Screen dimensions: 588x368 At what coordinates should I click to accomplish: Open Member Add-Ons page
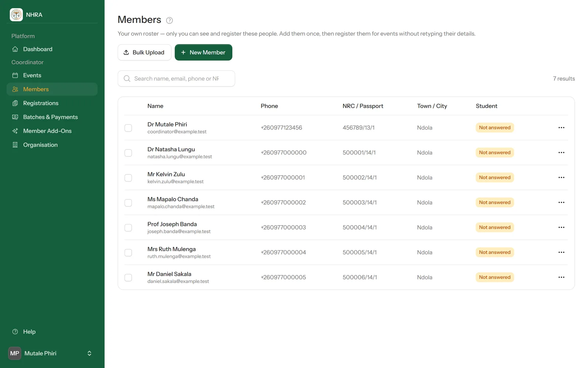click(x=52, y=131)
